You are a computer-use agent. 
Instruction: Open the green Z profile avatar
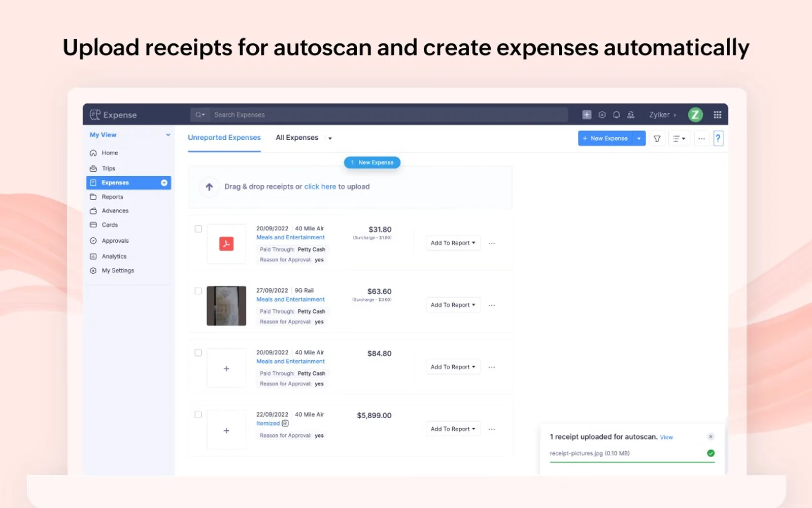click(x=695, y=115)
